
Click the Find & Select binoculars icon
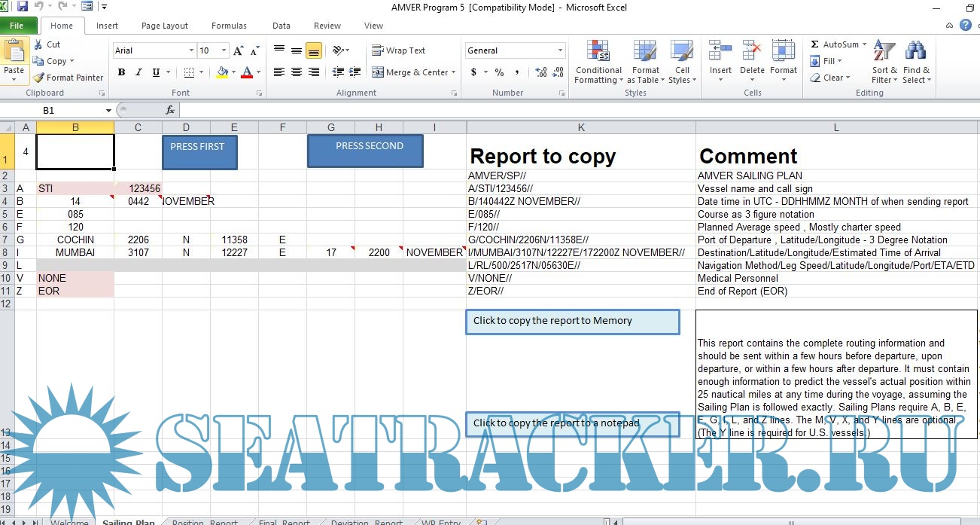[x=916, y=62]
